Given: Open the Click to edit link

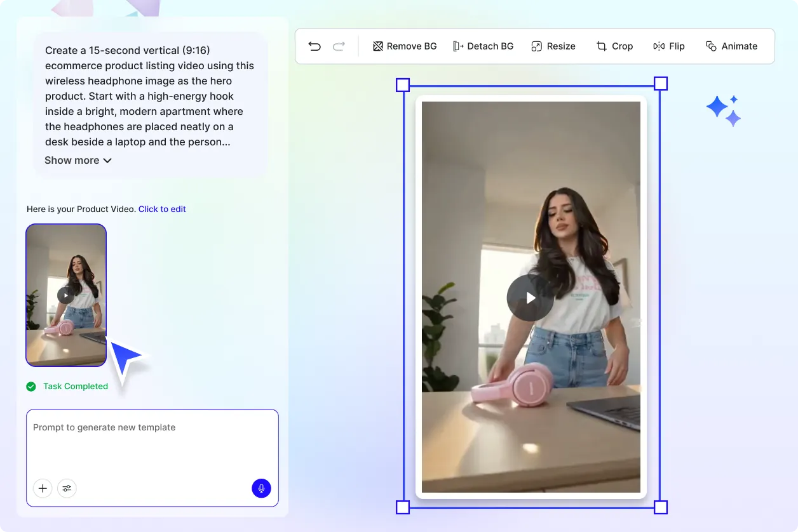Looking at the screenshot, I should coord(162,209).
